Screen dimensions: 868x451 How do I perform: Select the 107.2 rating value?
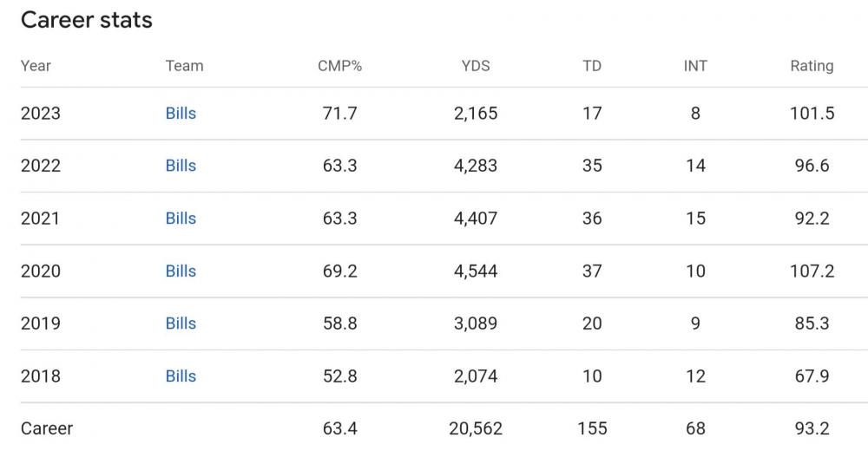tap(812, 271)
